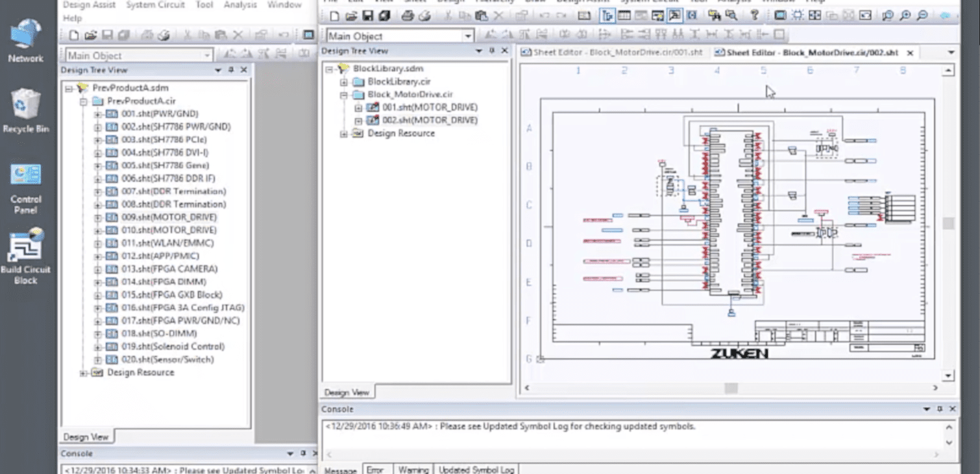This screenshot has width=980, height=474.
Task: Click the Help question mark icon
Action: click(754, 16)
